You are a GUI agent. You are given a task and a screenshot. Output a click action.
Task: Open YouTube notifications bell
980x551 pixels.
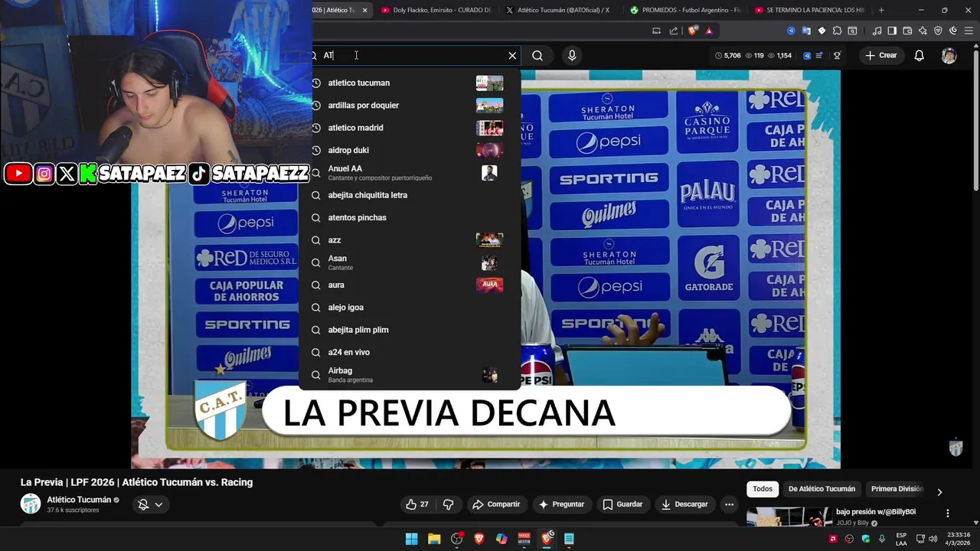click(920, 55)
